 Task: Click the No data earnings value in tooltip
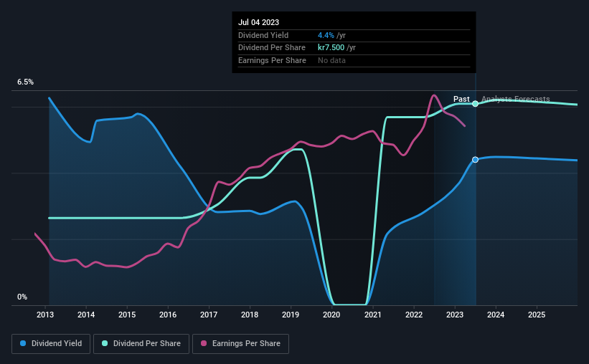coord(331,60)
